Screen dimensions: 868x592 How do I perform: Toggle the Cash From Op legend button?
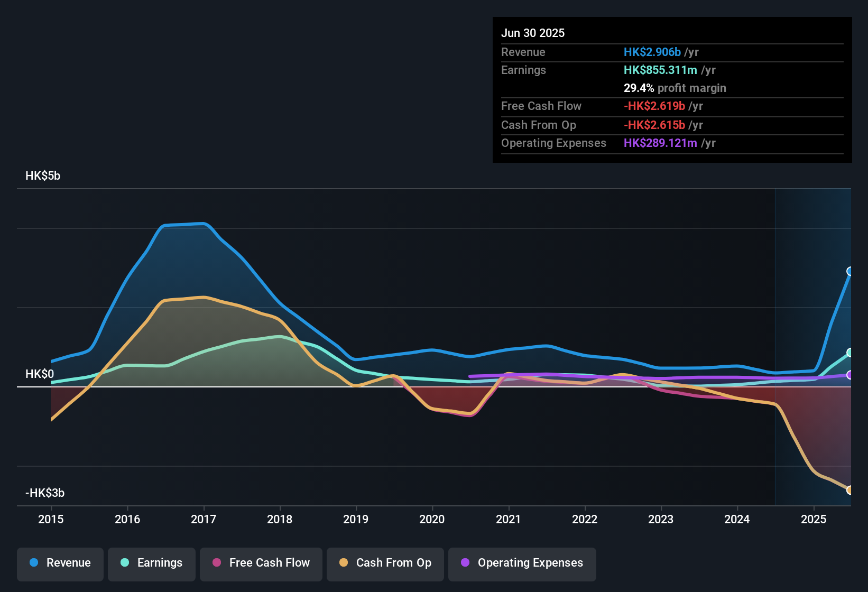385,563
